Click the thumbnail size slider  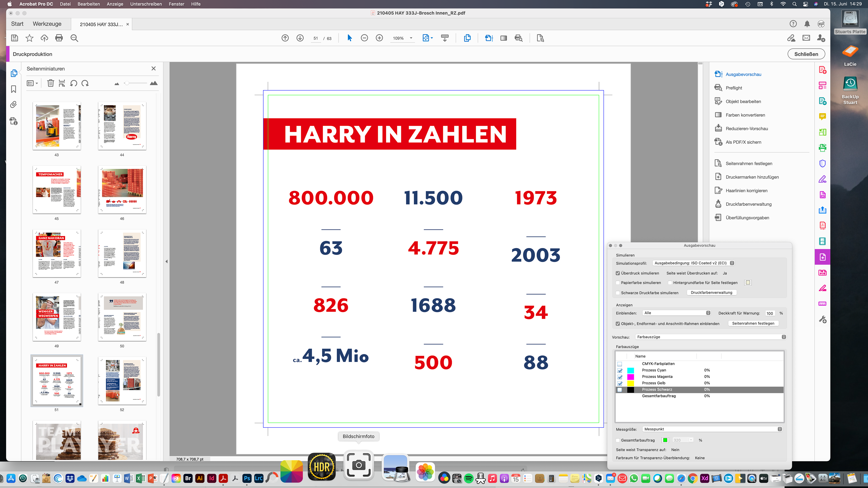click(x=135, y=83)
